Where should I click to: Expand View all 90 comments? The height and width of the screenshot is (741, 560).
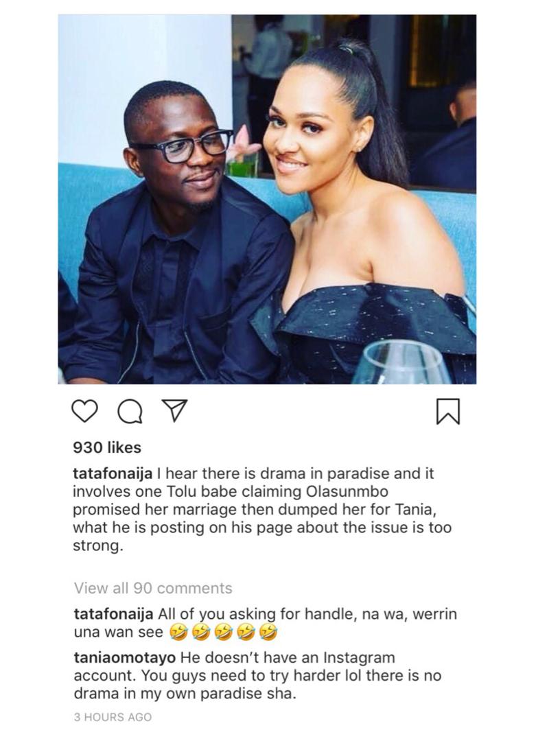tap(153, 588)
